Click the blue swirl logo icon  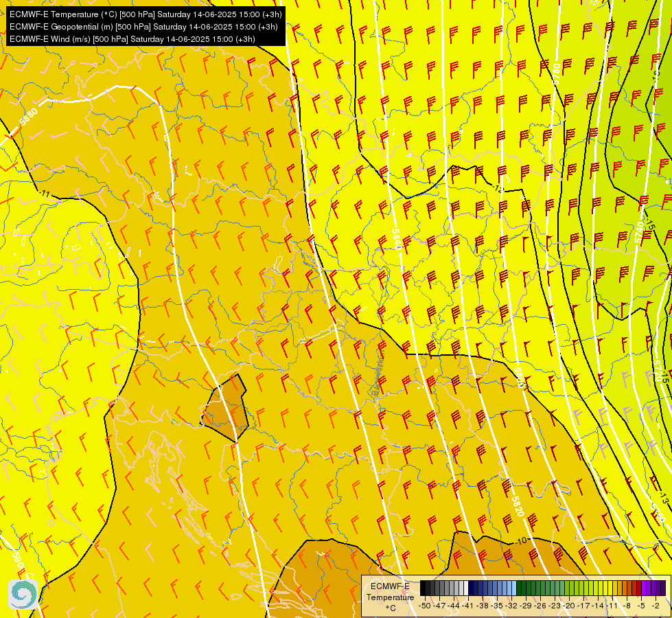click(x=23, y=595)
